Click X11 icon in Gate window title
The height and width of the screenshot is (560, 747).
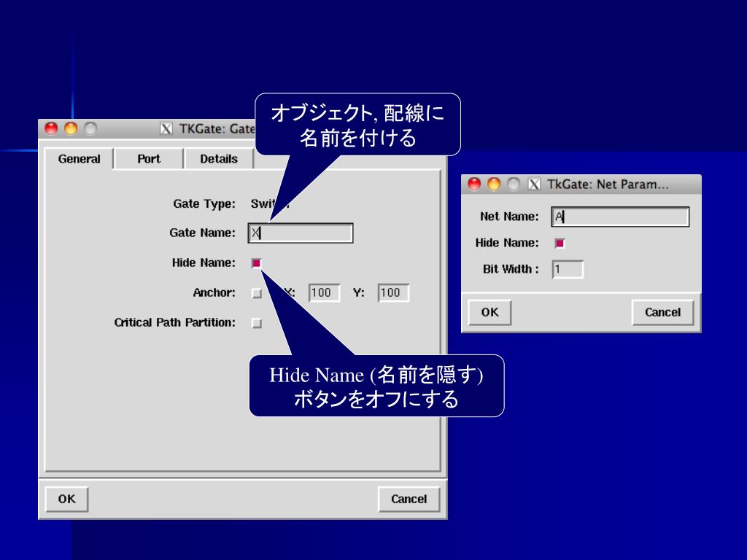pyautogui.click(x=166, y=129)
